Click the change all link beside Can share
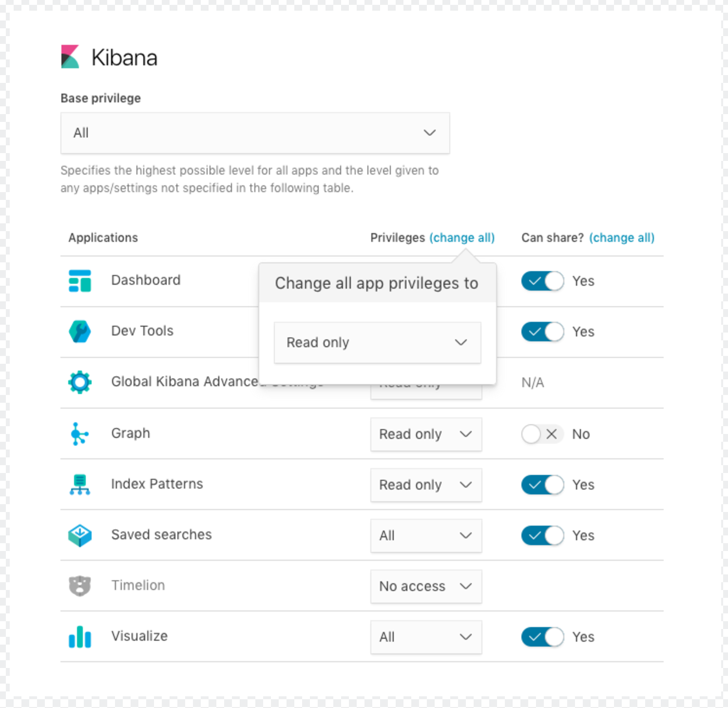 [x=622, y=237]
